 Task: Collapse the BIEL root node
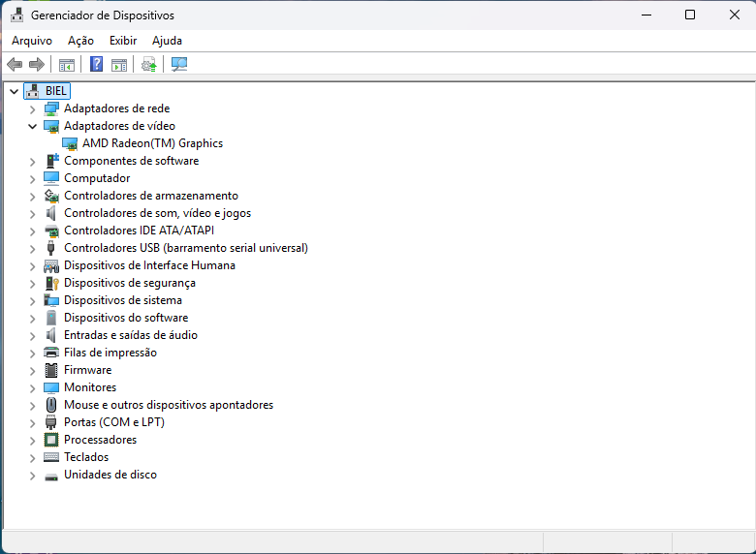(x=14, y=91)
